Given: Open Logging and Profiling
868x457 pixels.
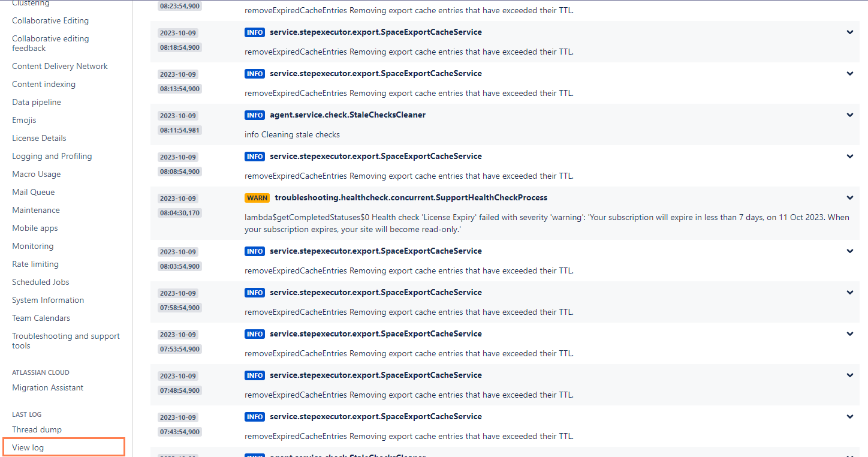Looking at the screenshot, I should [x=52, y=156].
